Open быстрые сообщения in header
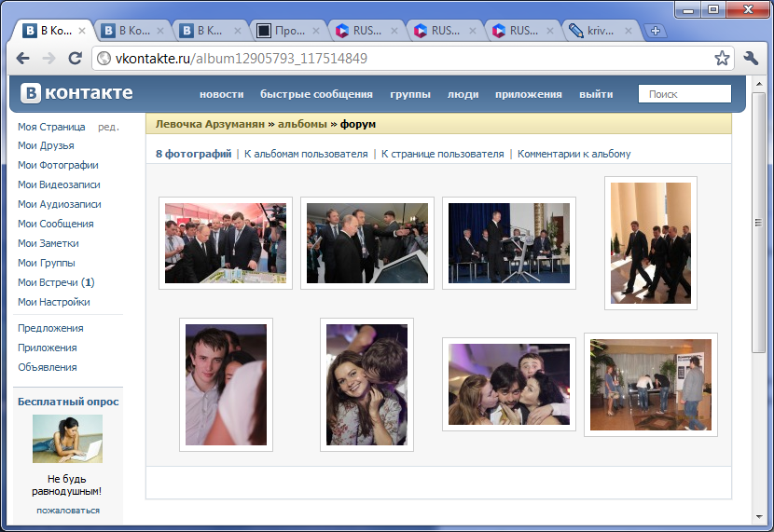 pos(316,94)
